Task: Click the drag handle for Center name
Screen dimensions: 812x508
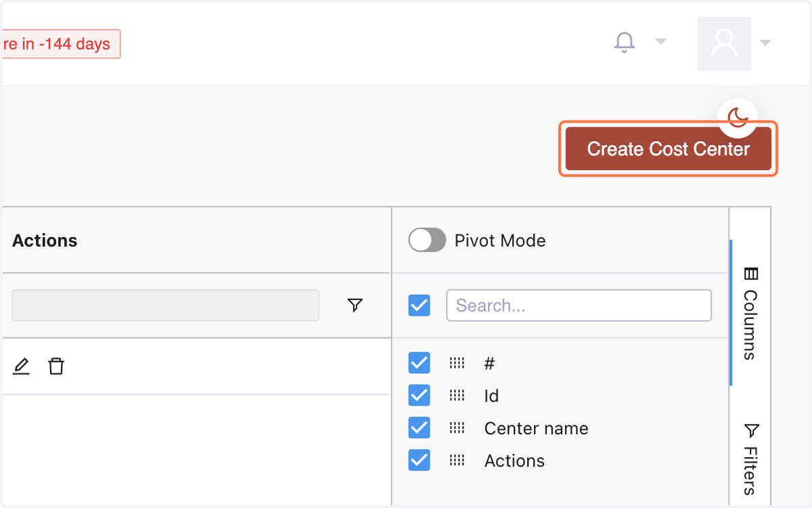Action: click(x=457, y=428)
